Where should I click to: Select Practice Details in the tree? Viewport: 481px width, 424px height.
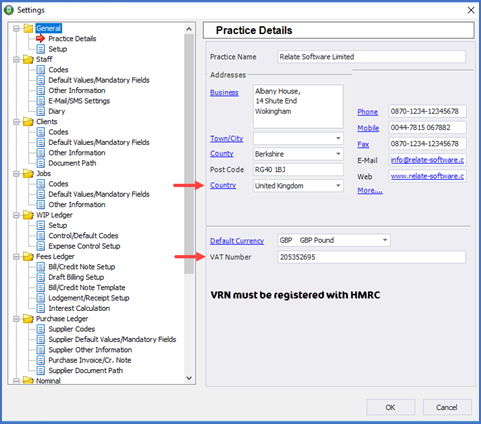tap(72, 39)
